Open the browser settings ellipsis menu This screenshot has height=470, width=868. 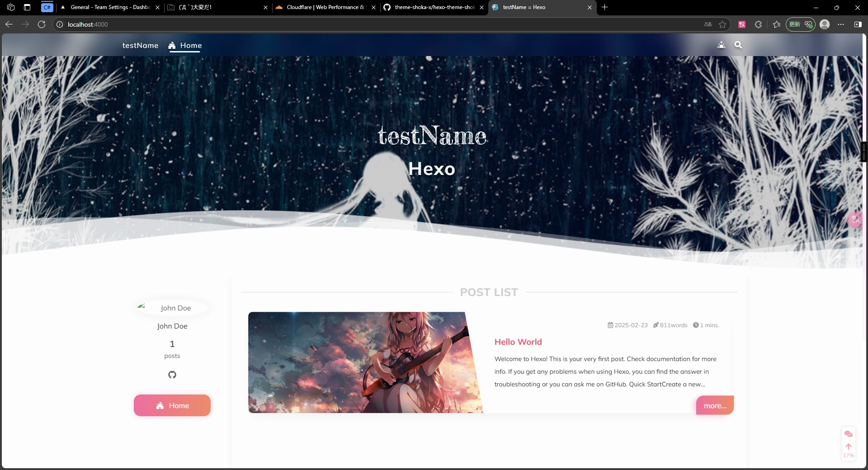coord(841,24)
